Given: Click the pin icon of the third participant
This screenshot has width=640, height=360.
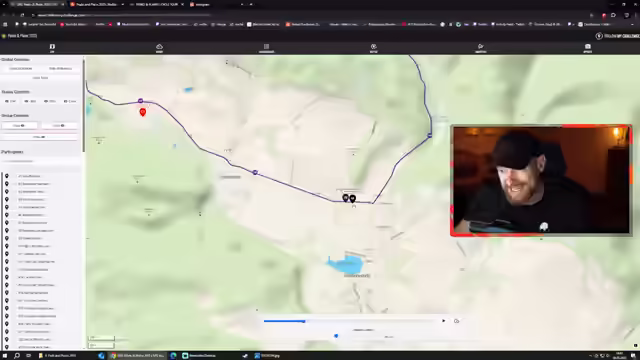Looking at the screenshot, I should point(7,191).
